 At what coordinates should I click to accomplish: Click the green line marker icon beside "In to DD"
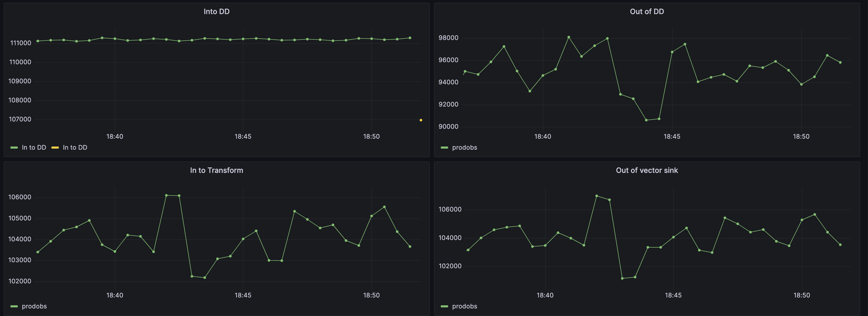(x=14, y=147)
